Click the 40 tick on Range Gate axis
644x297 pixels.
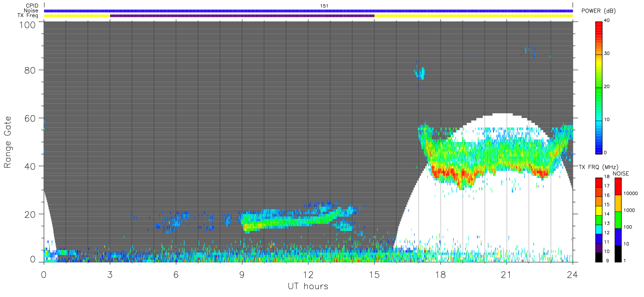[30, 166]
